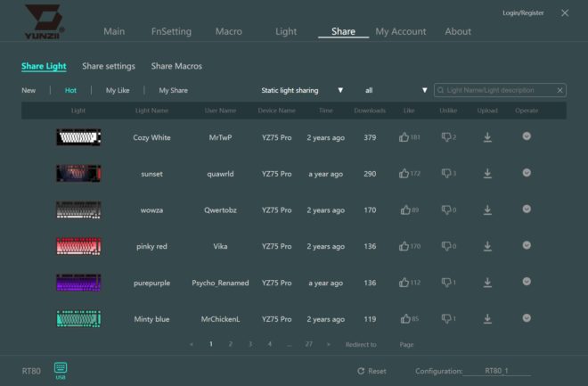Expand operate options for Cozy White
This screenshot has height=386, width=588.
click(527, 136)
